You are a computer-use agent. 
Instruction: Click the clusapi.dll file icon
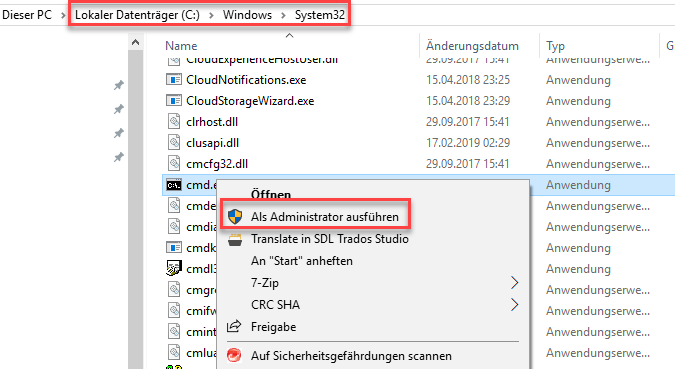(x=174, y=143)
